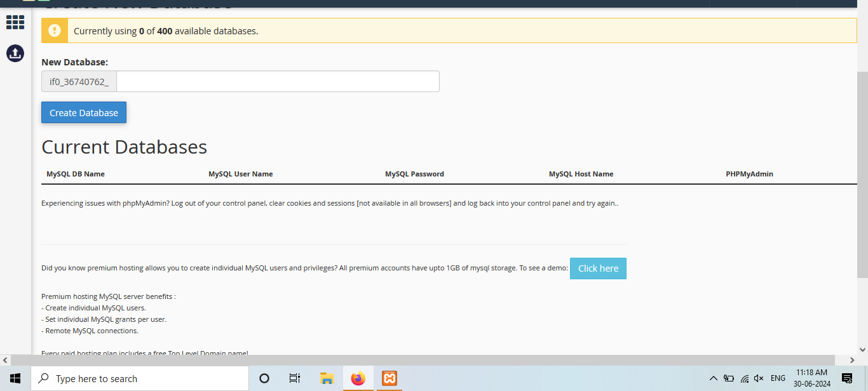Click the Create Database button
The image size is (868, 391).
click(x=84, y=112)
